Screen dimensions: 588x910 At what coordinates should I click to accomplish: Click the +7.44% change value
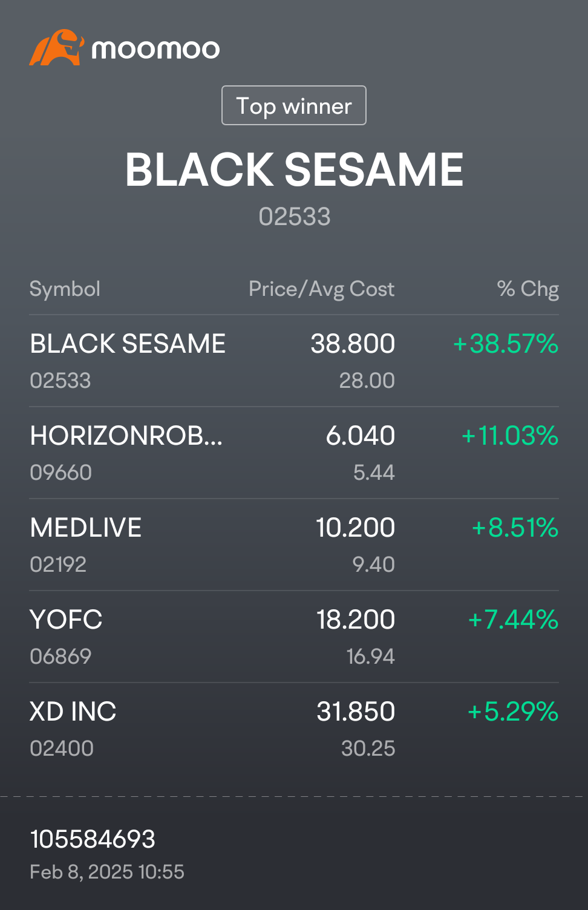(x=513, y=620)
